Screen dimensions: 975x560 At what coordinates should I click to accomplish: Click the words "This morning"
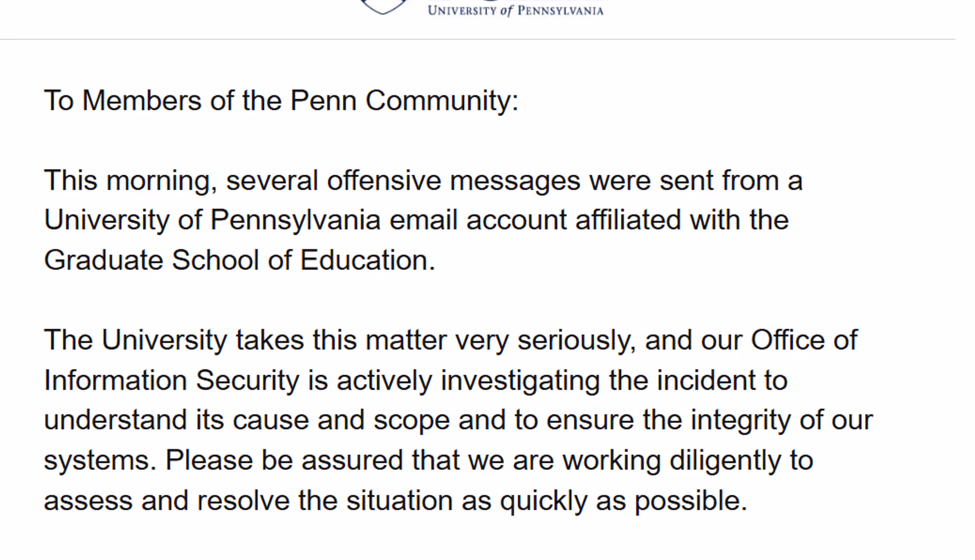(129, 181)
